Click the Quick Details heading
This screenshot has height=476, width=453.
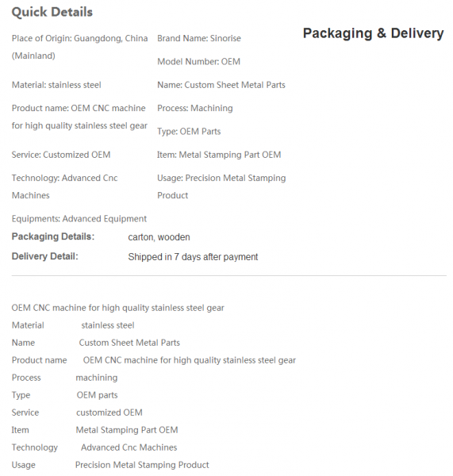(x=52, y=12)
